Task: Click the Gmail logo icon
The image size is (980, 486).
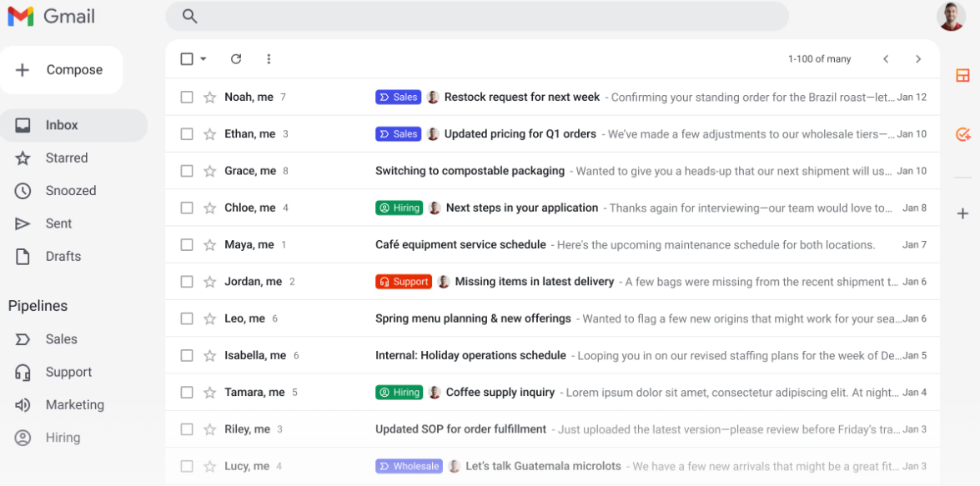Action: (x=21, y=16)
